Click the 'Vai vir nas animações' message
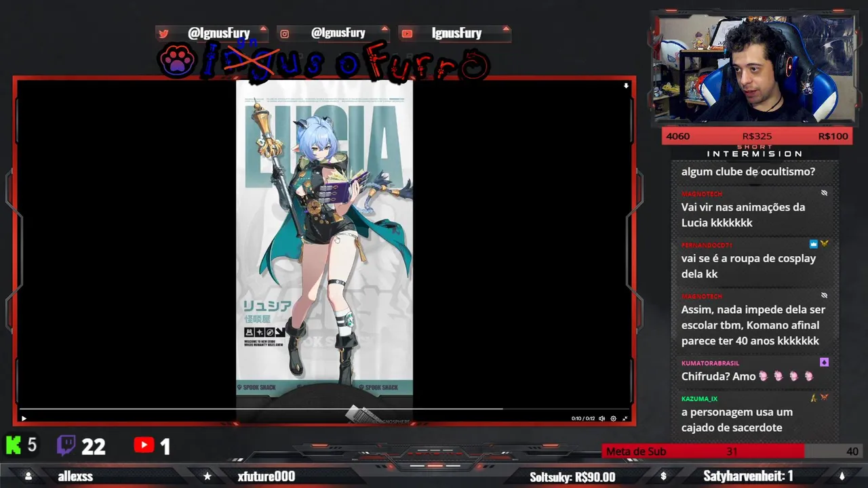 tap(743, 215)
